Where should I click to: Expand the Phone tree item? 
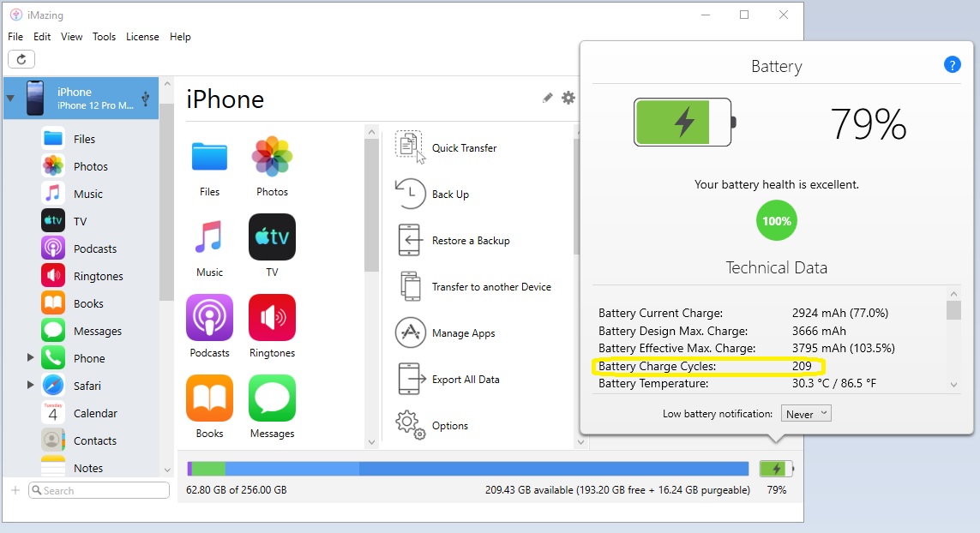(29, 358)
